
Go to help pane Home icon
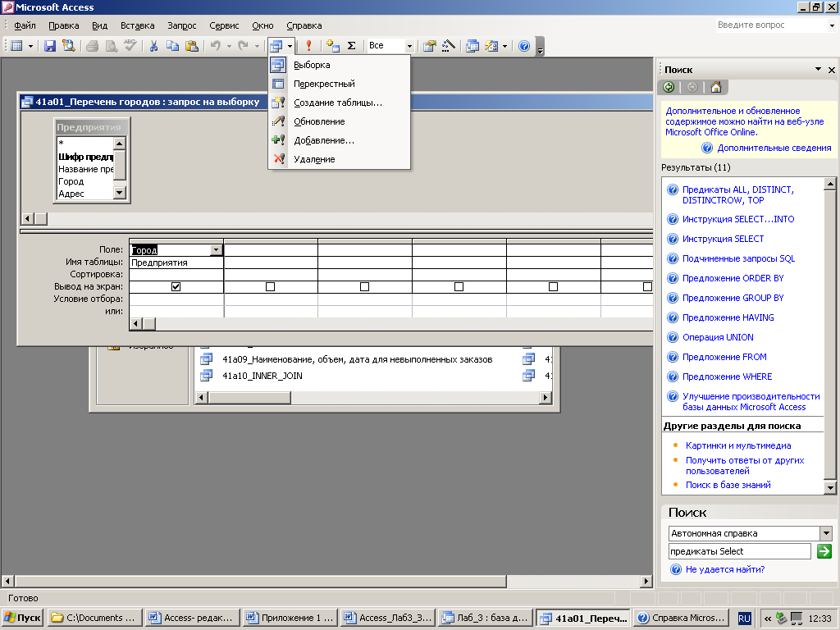715,87
